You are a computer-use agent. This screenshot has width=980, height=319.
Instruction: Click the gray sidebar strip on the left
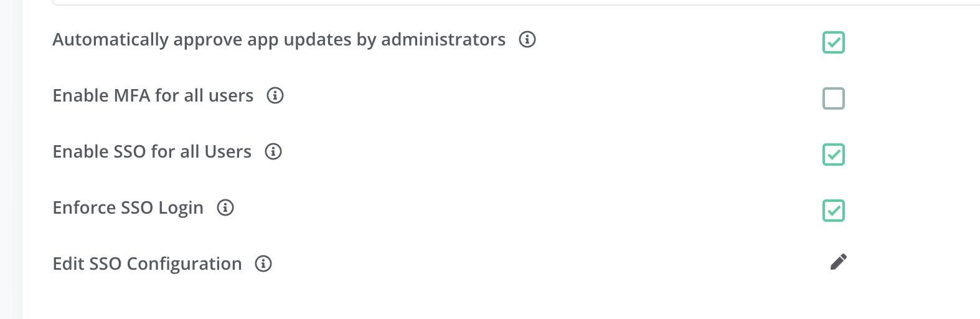click(11, 159)
